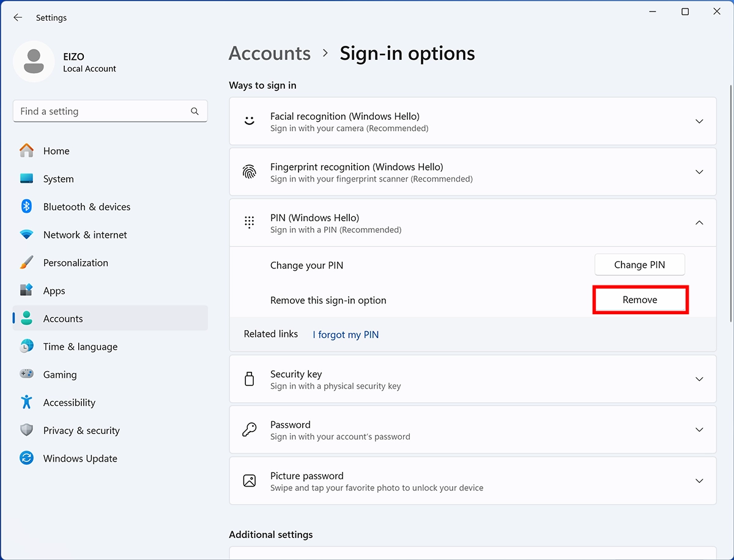Click the EIZO user avatar picture
Screen dimensions: 734x560
point(34,62)
